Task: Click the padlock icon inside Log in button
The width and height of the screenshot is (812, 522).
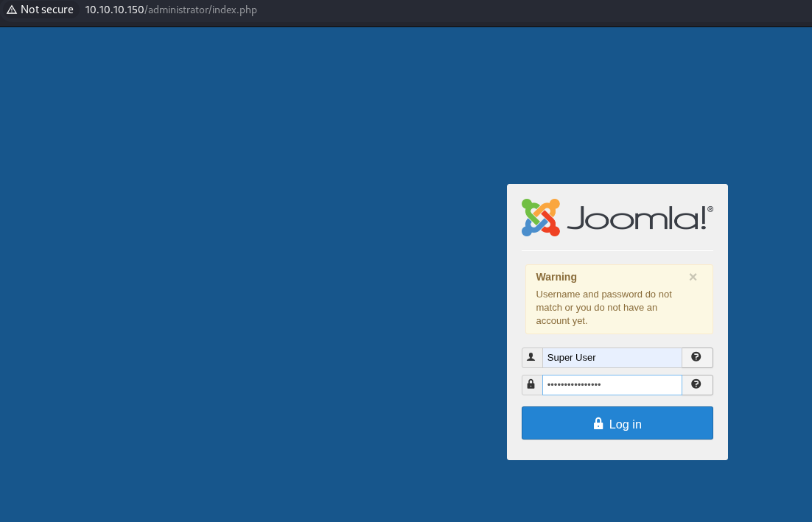Action: coord(598,424)
